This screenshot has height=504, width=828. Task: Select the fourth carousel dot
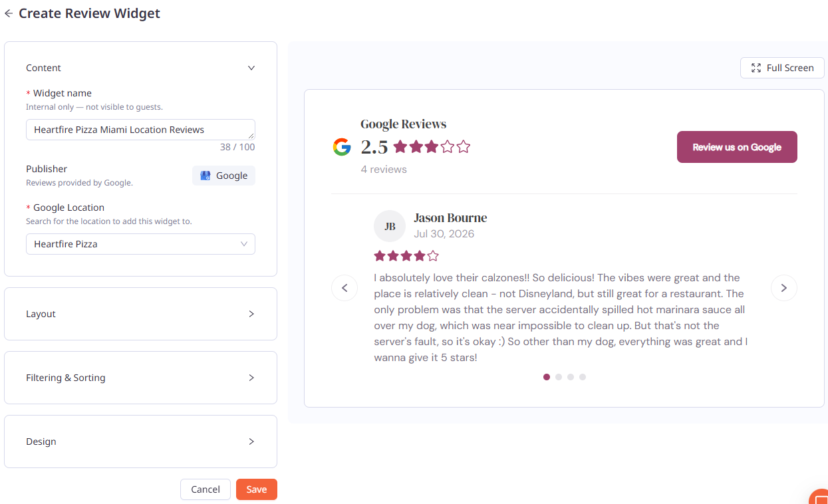click(583, 377)
